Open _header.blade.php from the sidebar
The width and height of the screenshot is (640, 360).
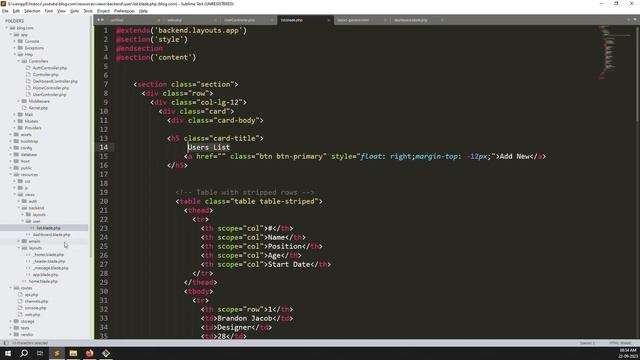(49, 261)
